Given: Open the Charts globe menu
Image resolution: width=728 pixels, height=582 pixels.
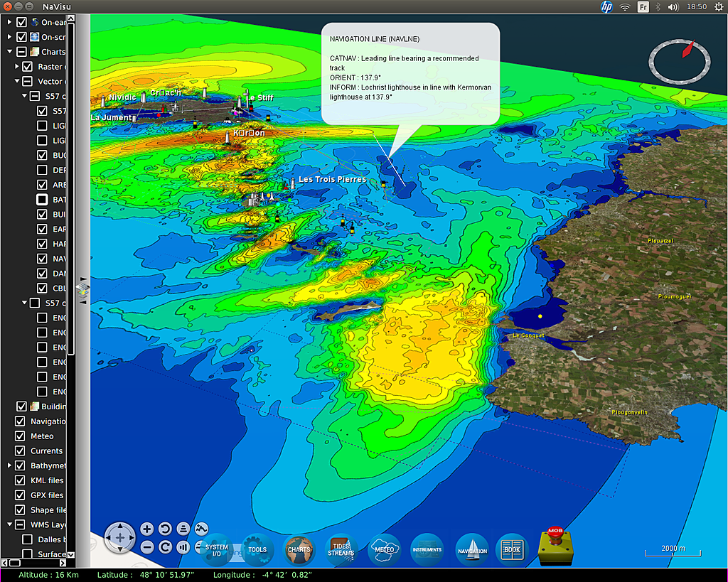Looking at the screenshot, I should (299, 549).
